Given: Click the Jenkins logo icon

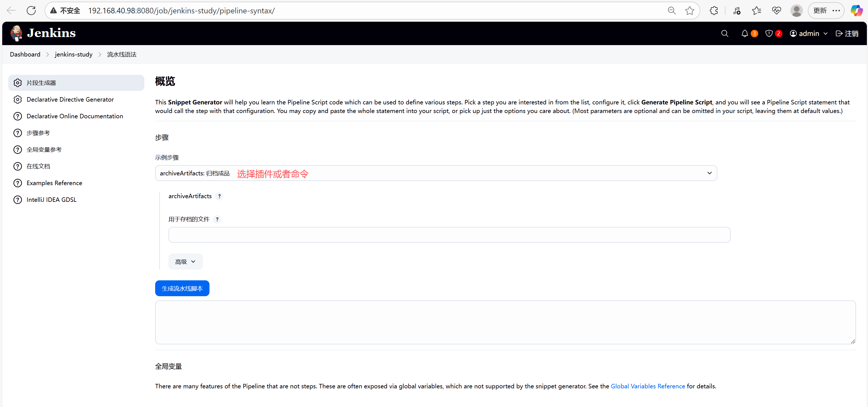Looking at the screenshot, I should point(16,33).
